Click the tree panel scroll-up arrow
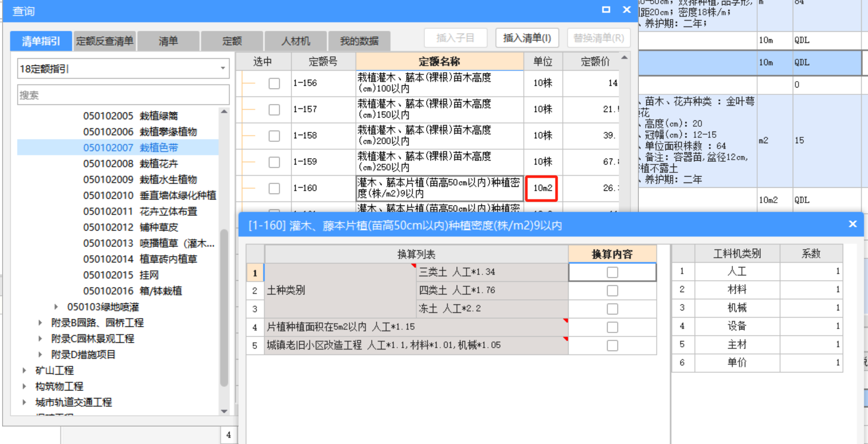 224,112
